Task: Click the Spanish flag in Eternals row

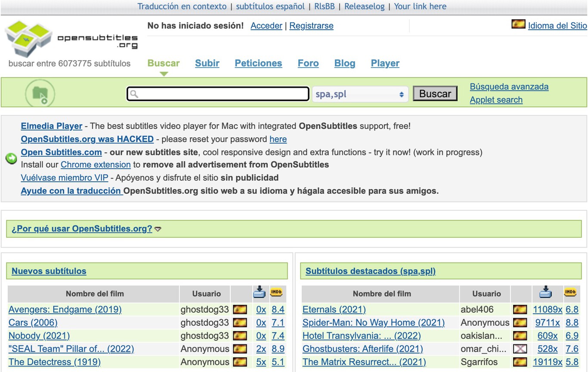Action: (520, 310)
